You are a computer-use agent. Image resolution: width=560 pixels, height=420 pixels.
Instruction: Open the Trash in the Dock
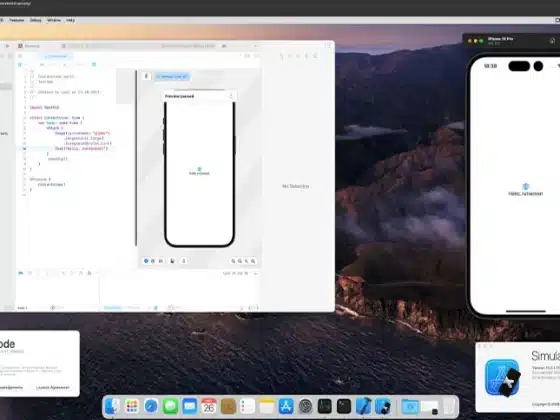[449, 406]
